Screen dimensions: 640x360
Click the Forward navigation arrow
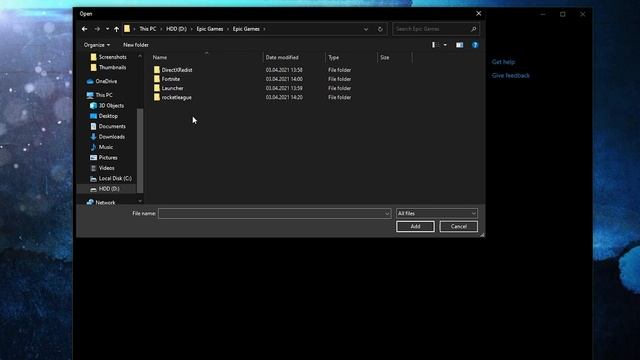pos(97,29)
